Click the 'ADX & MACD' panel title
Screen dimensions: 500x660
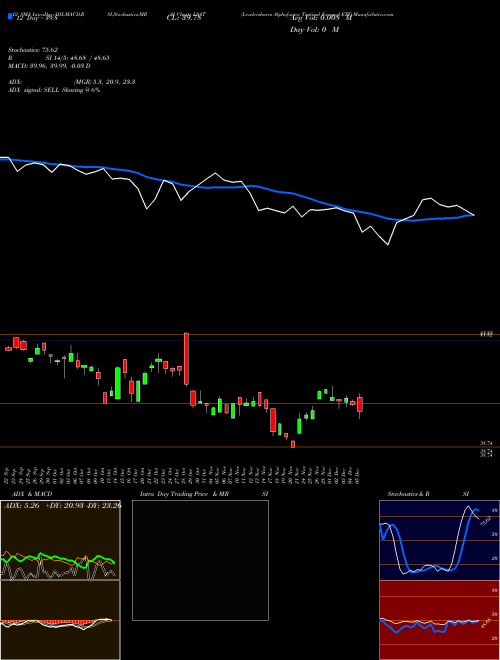[32, 494]
